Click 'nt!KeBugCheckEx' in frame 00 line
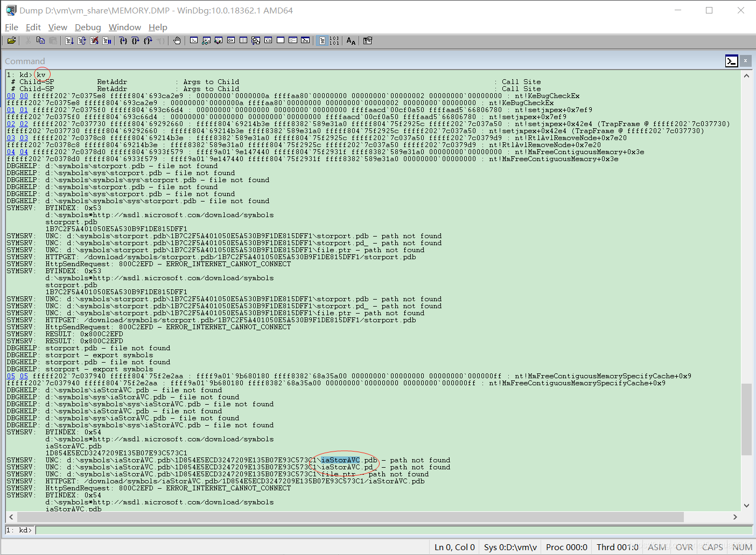This screenshot has width=756, height=555. click(547, 96)
